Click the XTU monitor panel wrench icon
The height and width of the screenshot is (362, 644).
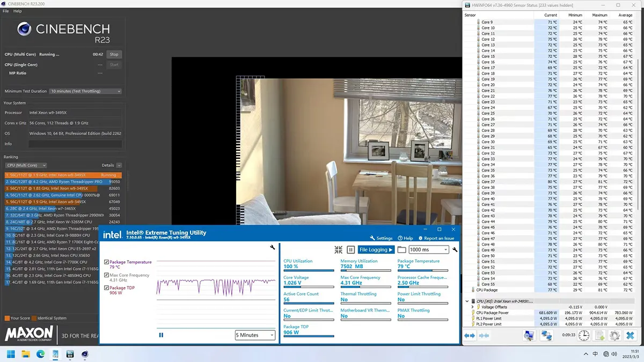point(455,249)
